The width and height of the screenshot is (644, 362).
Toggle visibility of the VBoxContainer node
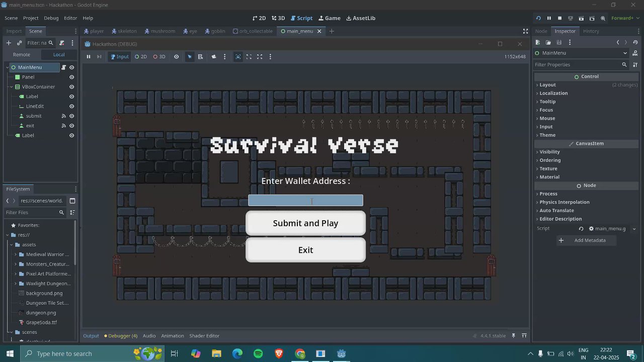pyautogui.click(x=71, y=87)
